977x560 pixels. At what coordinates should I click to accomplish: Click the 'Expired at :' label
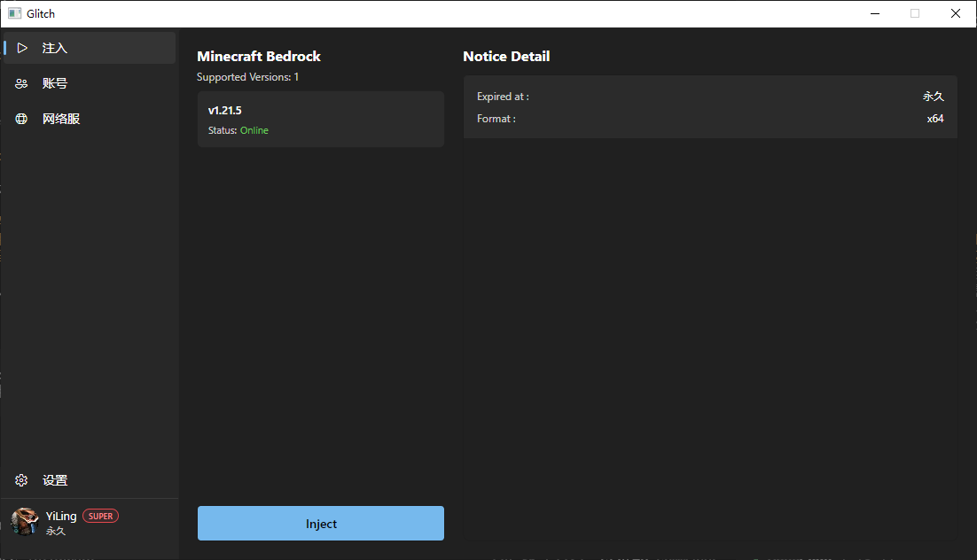point(503,97)
